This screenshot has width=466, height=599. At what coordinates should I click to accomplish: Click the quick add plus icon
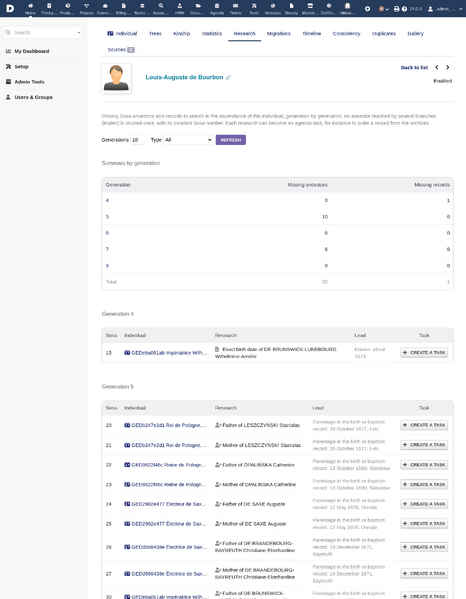(x=367, y=8)
